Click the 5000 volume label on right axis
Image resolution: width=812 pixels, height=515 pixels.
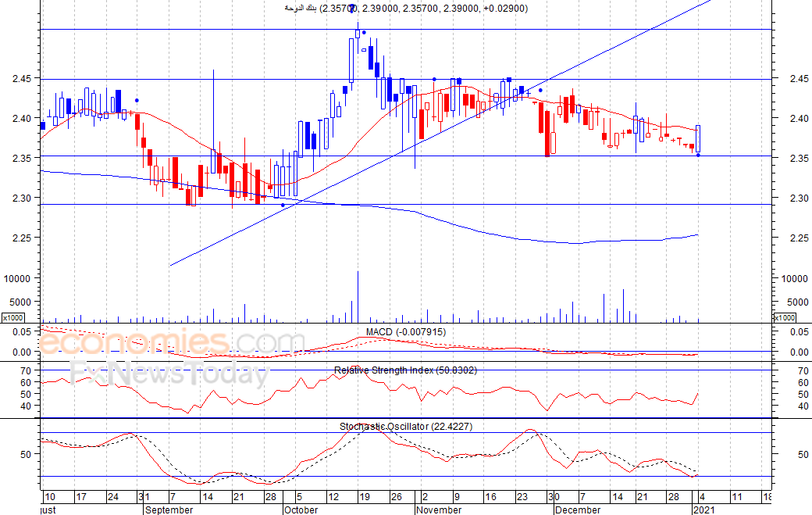[797, 302]
